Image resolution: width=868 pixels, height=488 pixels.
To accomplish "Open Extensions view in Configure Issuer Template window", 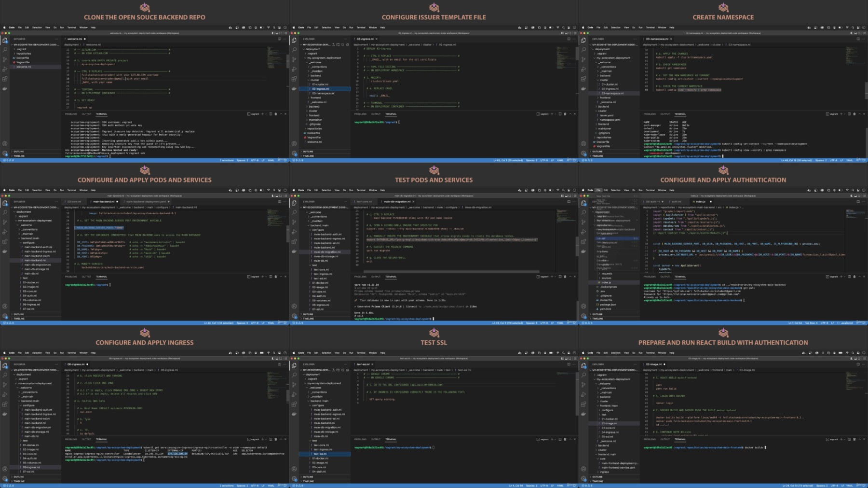I will point(294,79).
